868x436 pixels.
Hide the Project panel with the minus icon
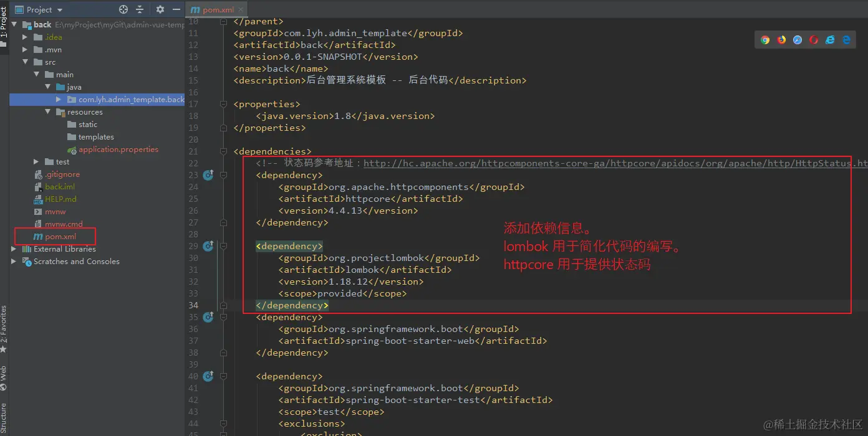176,9
